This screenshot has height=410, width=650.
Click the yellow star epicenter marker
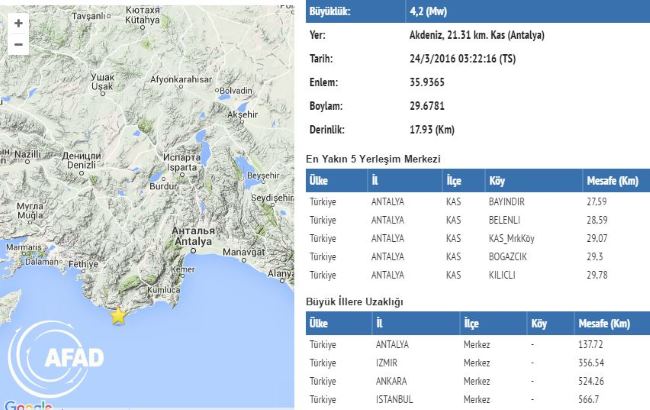tap(119, 316)
